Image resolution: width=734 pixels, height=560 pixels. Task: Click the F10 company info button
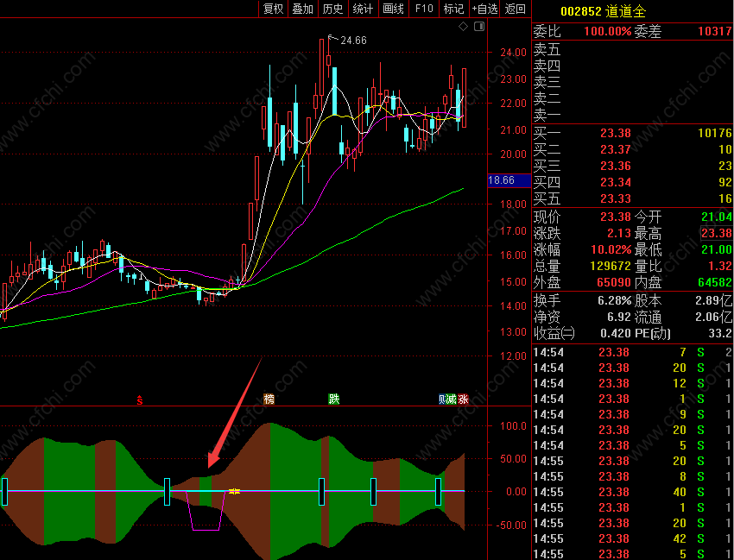(424, 9)
